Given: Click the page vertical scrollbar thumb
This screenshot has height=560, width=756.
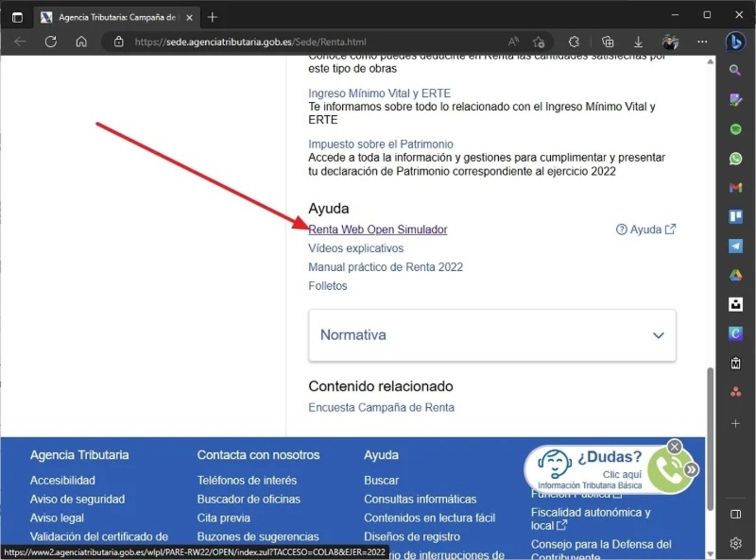Looking at the screenshot, I should [x=710, y=438].
